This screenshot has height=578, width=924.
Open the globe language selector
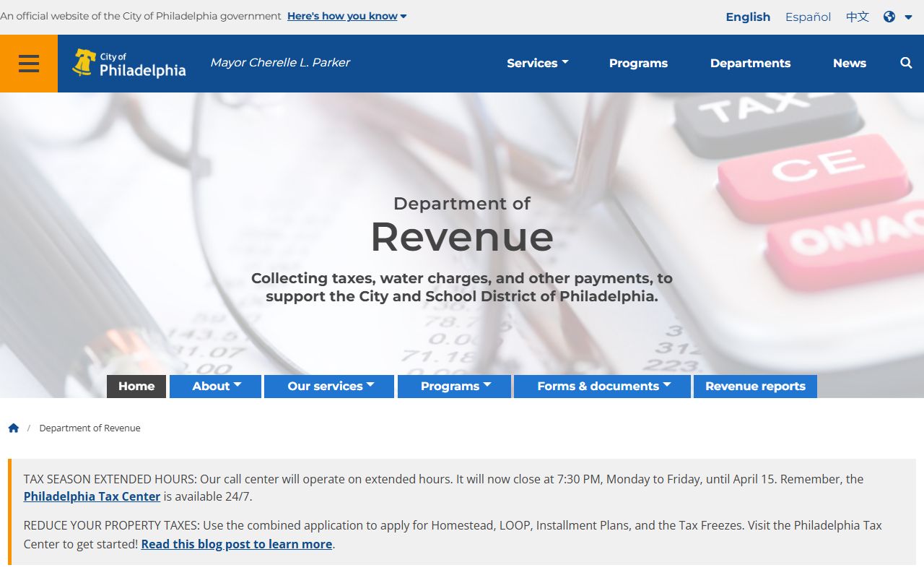(x=897, y=17)
